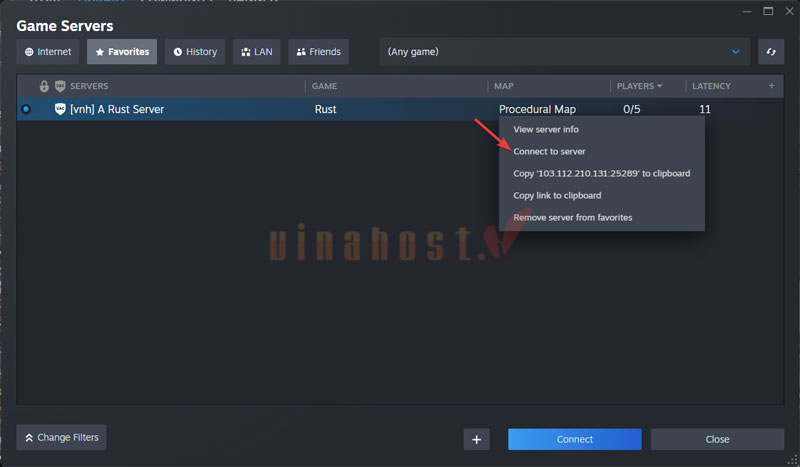800x467 pixels.
Task: Choose Remove server from favorites
Action: (572, 217)
